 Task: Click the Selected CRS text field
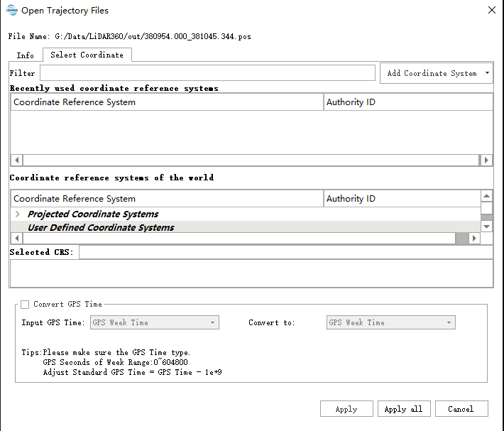pyautogui.click(x=285, y=252)
